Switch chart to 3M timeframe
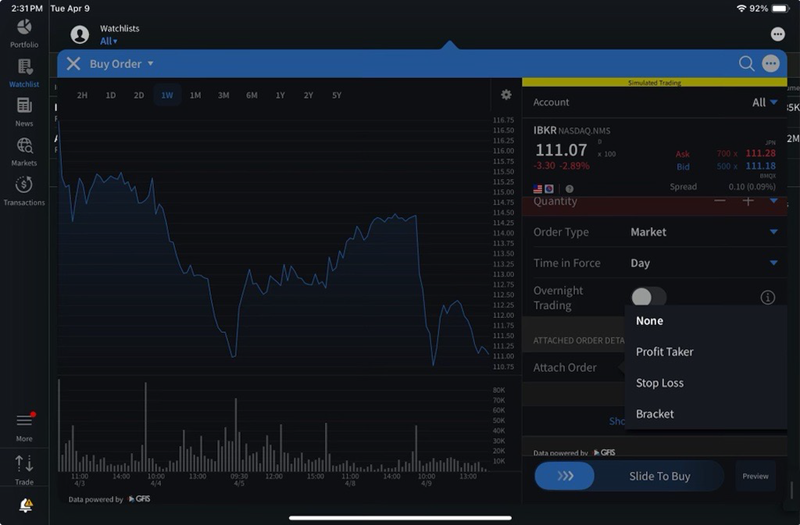Screen dimensions: 800x525 coord(223,95)
